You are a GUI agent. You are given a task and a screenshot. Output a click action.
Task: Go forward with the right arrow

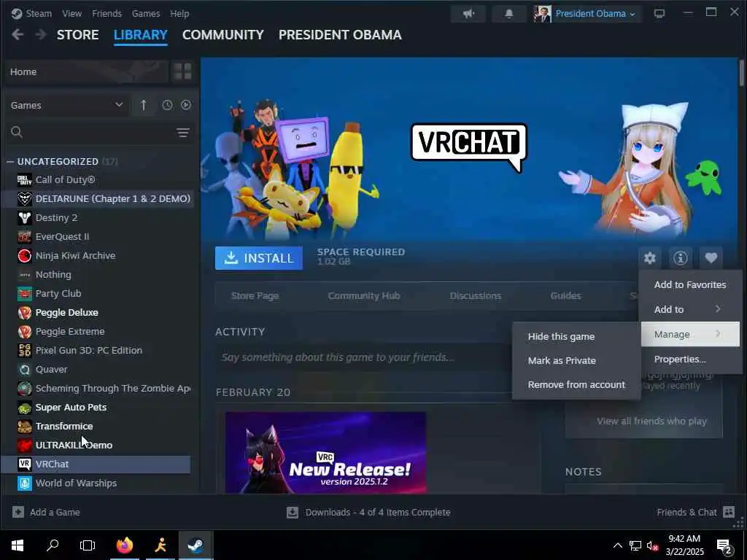41,35
